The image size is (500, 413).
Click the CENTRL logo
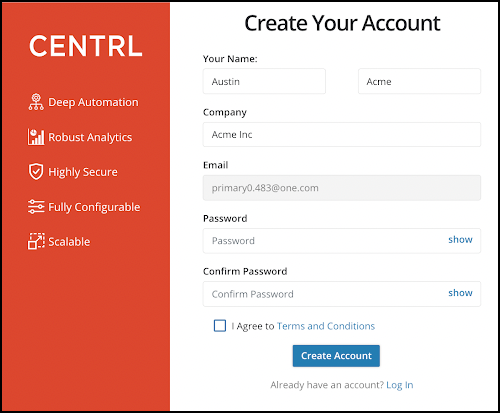(86, 46)
